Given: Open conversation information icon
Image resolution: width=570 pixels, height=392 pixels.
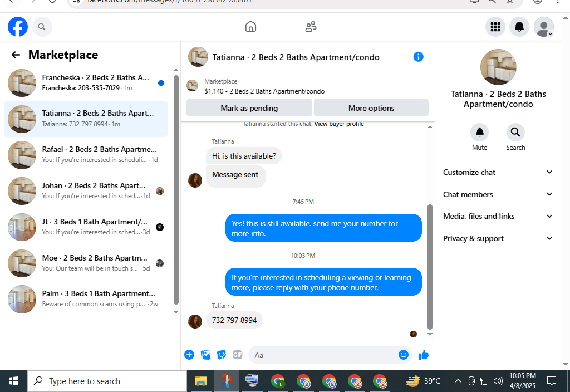Looking at the screenshot, I should (419, 57).
